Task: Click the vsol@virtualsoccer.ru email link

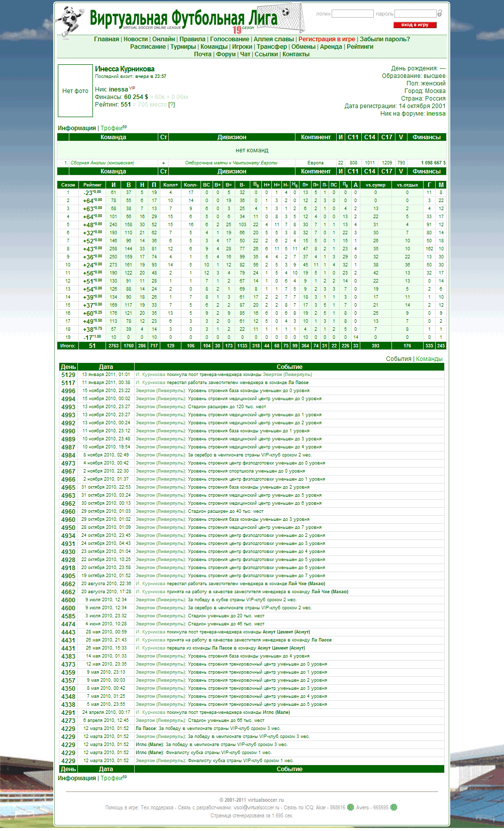Action: 256,807
